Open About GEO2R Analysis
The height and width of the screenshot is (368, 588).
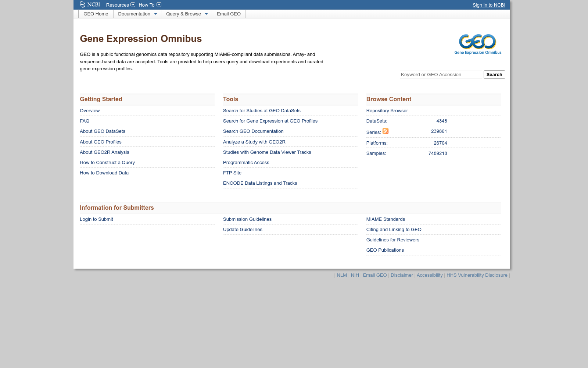point(104,152)
